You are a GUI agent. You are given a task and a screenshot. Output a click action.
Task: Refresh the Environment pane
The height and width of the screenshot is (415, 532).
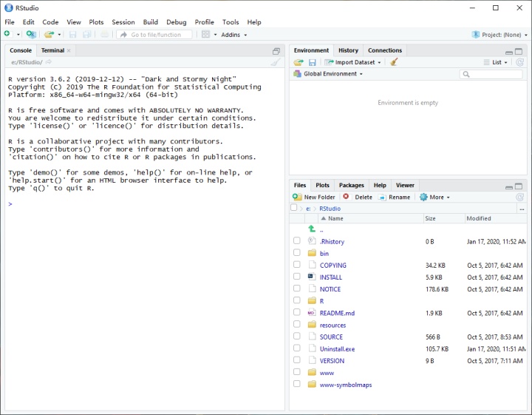click(519, 62)
